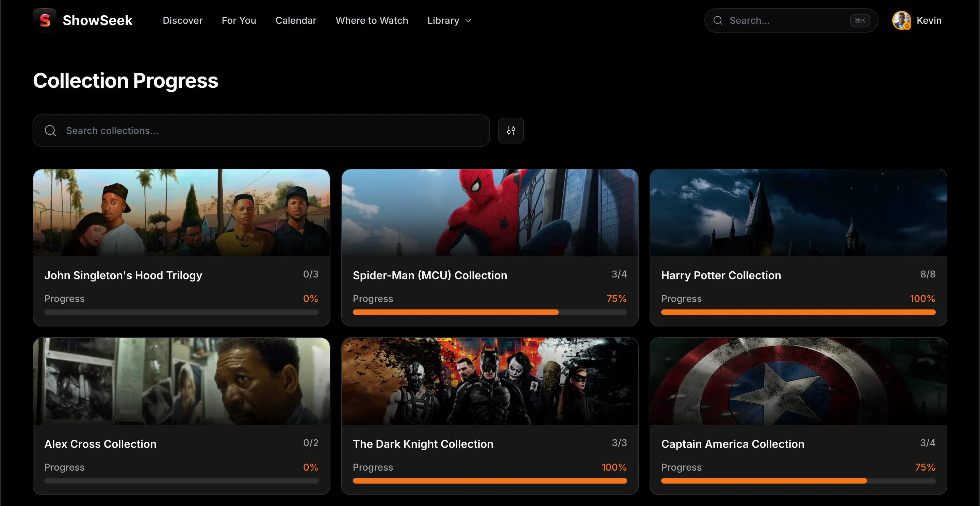Open the collection filter settings icon
Viewport: 980px width, 506px height.
coord(511,131)
